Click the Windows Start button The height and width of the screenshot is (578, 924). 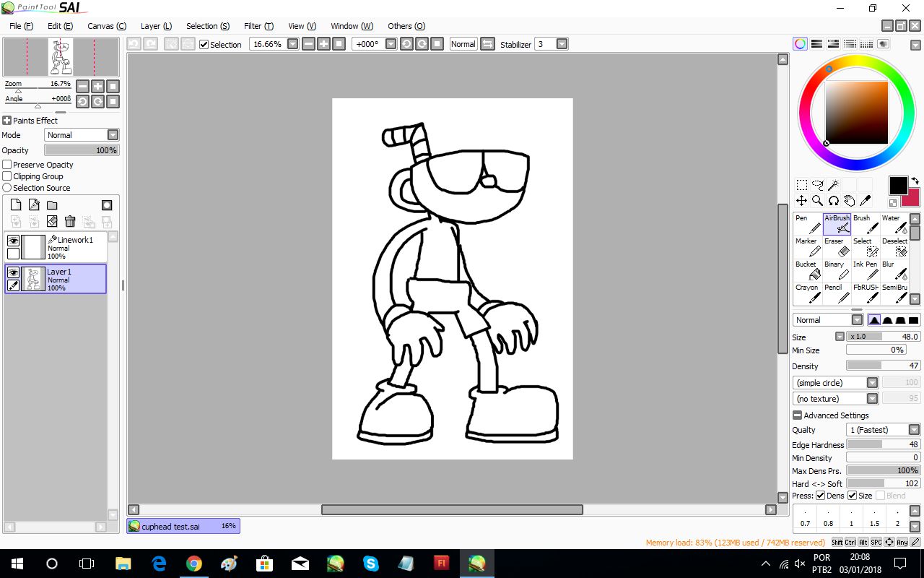tap(17, 563)
